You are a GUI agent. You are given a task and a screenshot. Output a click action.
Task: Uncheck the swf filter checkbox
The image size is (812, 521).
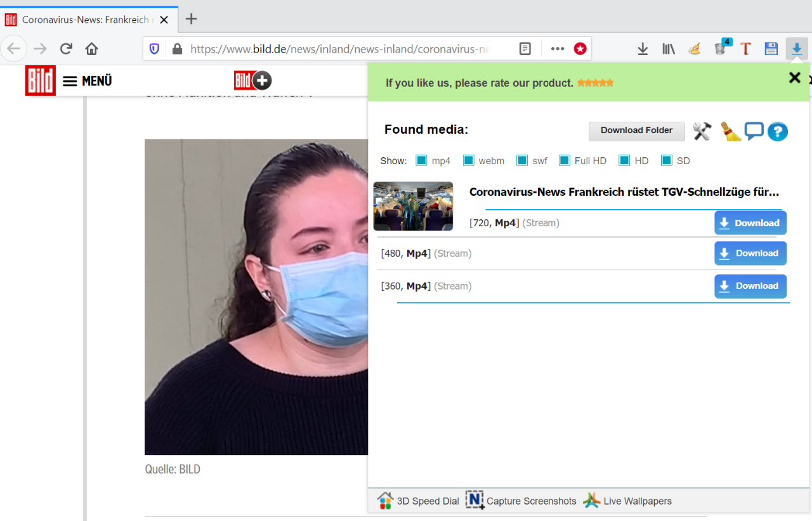coord(522,160)
